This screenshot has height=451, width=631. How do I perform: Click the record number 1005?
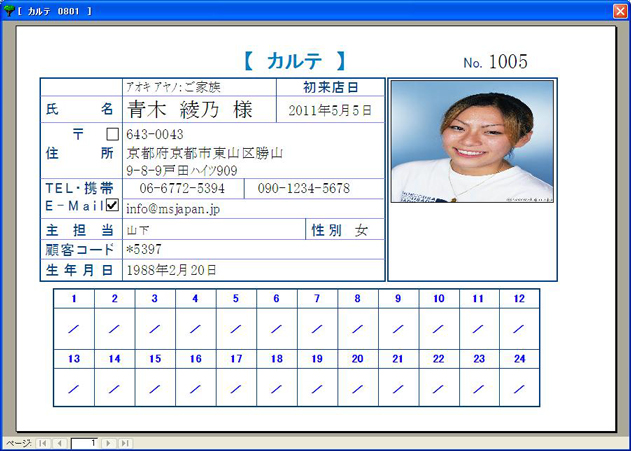click(508, 62)
